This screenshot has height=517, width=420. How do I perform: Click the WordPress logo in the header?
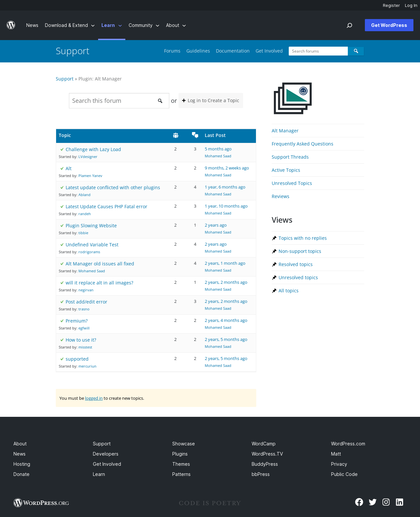click(x=11, y=25)
